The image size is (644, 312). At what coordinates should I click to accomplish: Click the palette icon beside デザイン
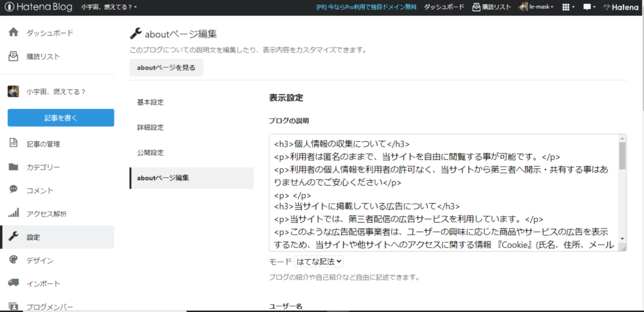[x=13, y=260]
